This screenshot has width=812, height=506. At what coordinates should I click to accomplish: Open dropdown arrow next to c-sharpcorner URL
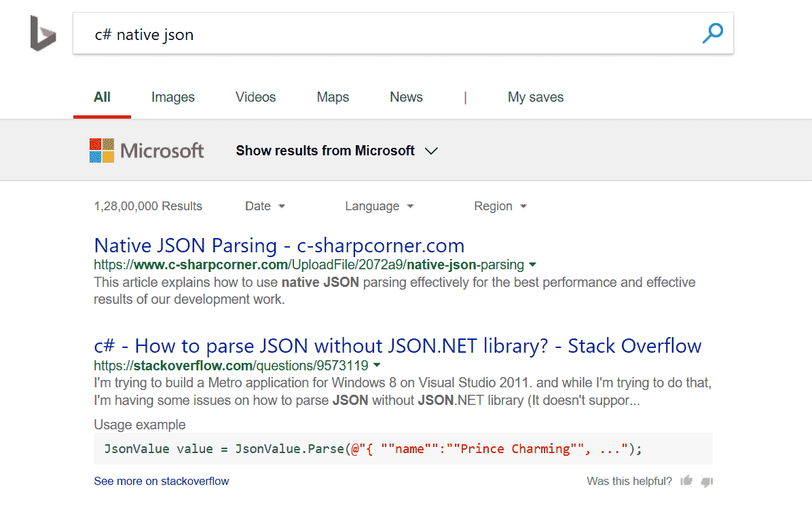(532, 265)
